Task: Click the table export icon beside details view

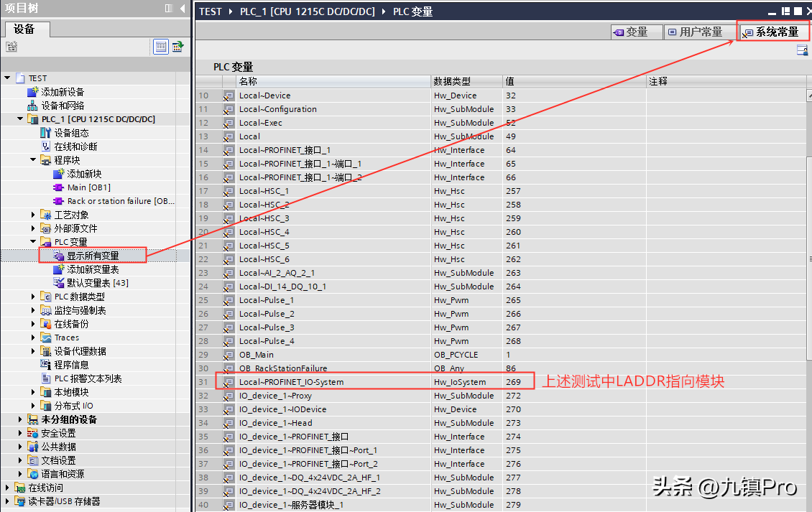Action: coord(177,47)
